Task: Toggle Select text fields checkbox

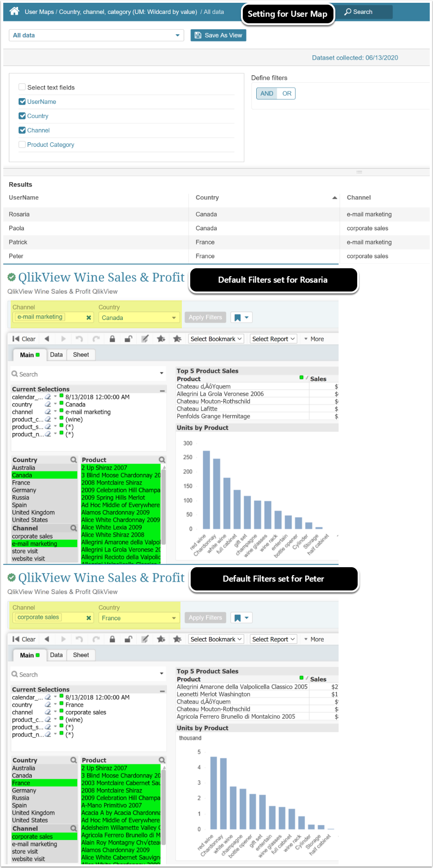Action: click(22, 87)
